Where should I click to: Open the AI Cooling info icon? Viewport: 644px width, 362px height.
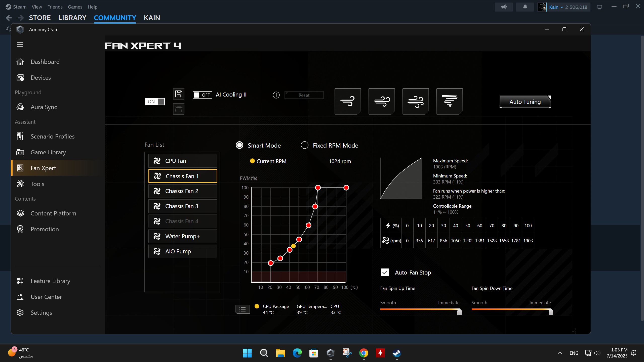276,95
